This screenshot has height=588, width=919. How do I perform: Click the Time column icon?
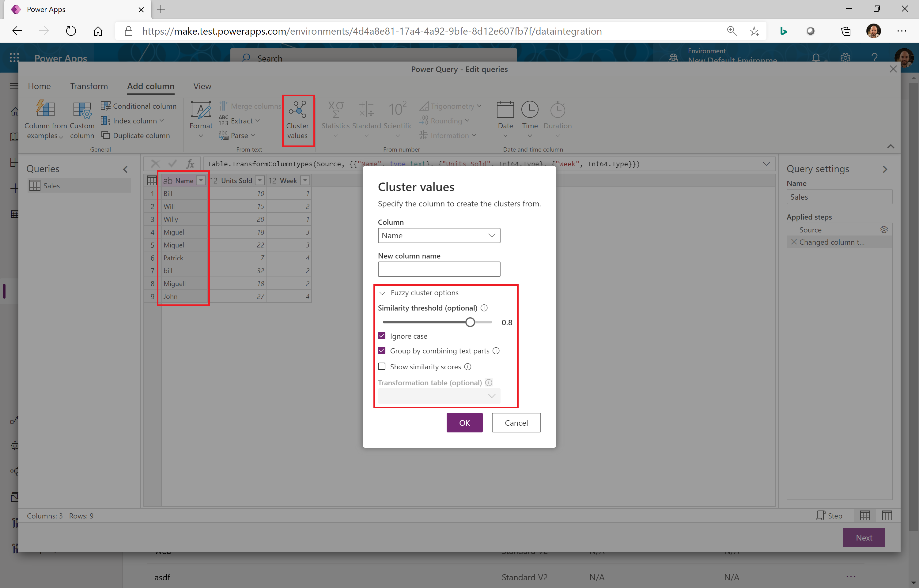tap(530, 110)
